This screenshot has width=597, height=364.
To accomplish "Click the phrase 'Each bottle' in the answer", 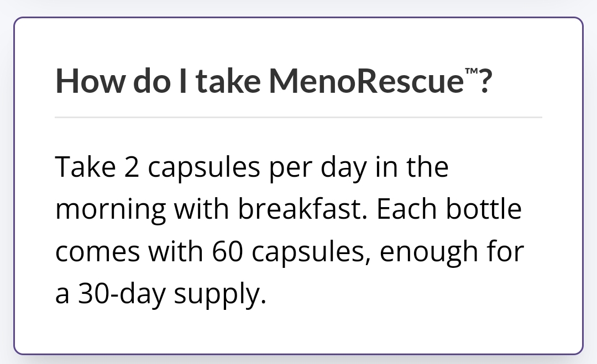I will pos(449,208).
